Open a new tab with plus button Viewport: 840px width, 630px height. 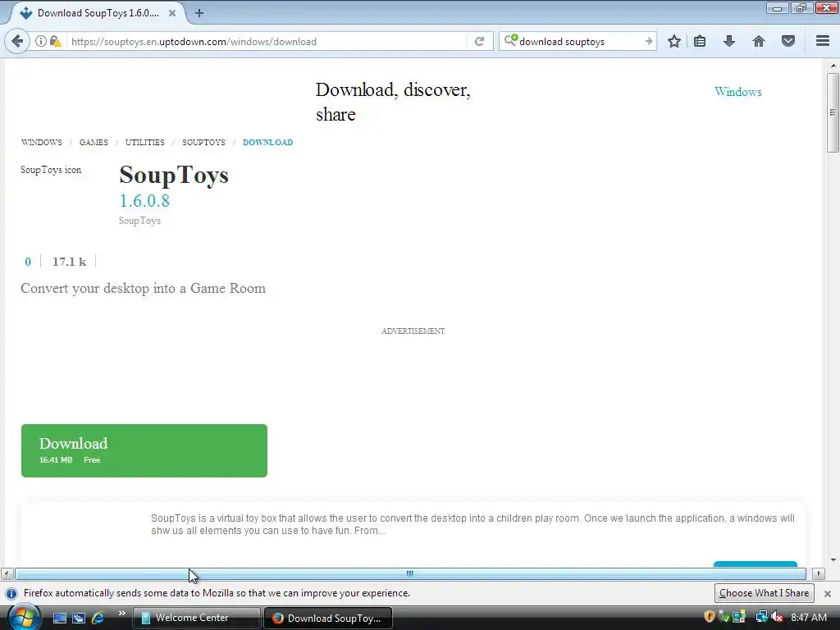(199, 13)
